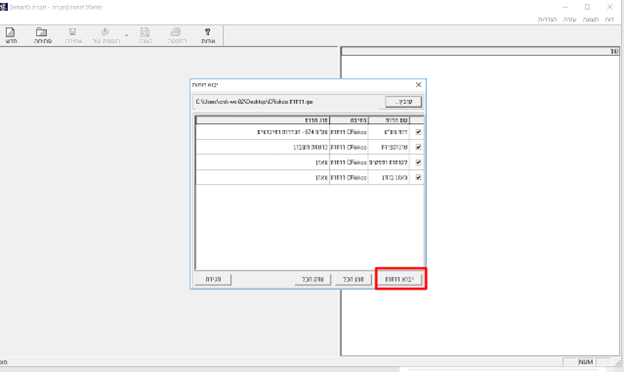The width and height of the screenshot is (624, 372).
Task: Click the greyed-out Preview page toolbar icon
Action: tap(145, 32)
